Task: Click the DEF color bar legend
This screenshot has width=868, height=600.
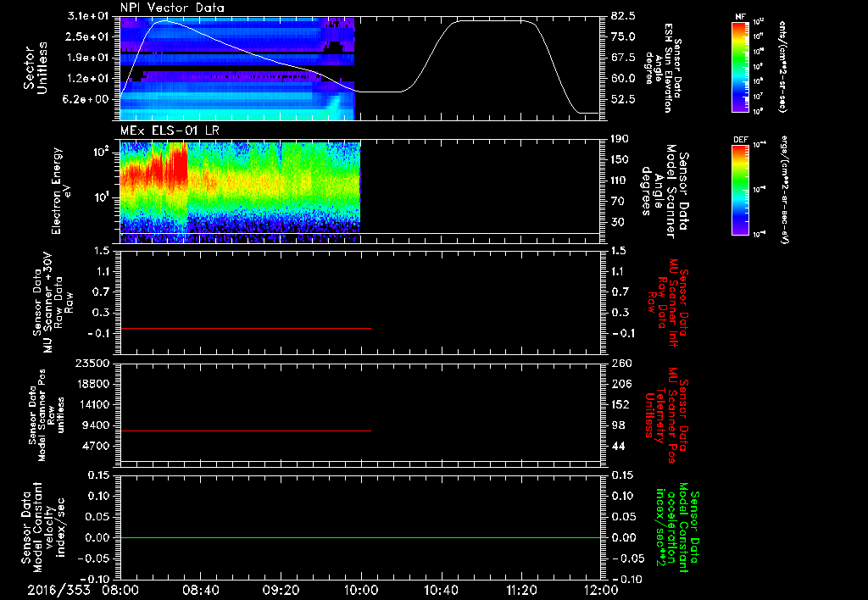Action: coord(740,190)
